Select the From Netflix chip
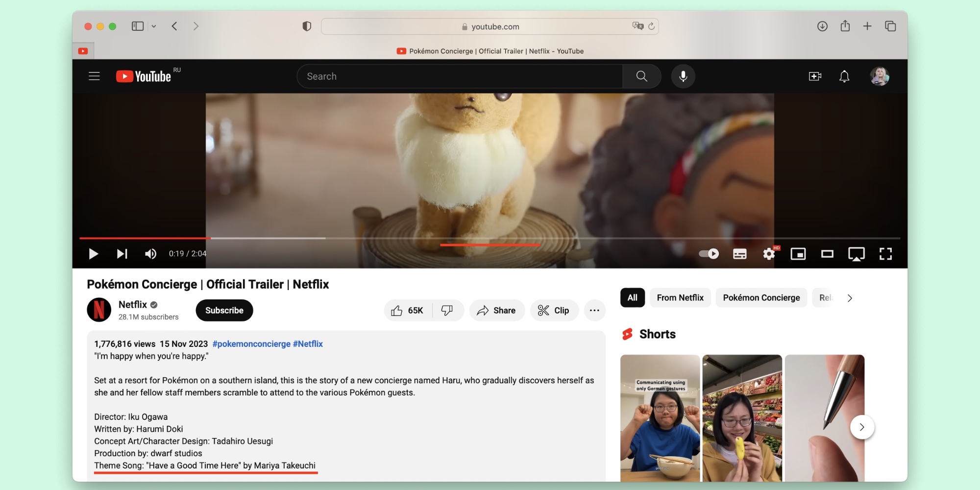980x490 pixels. pos(680,298)
